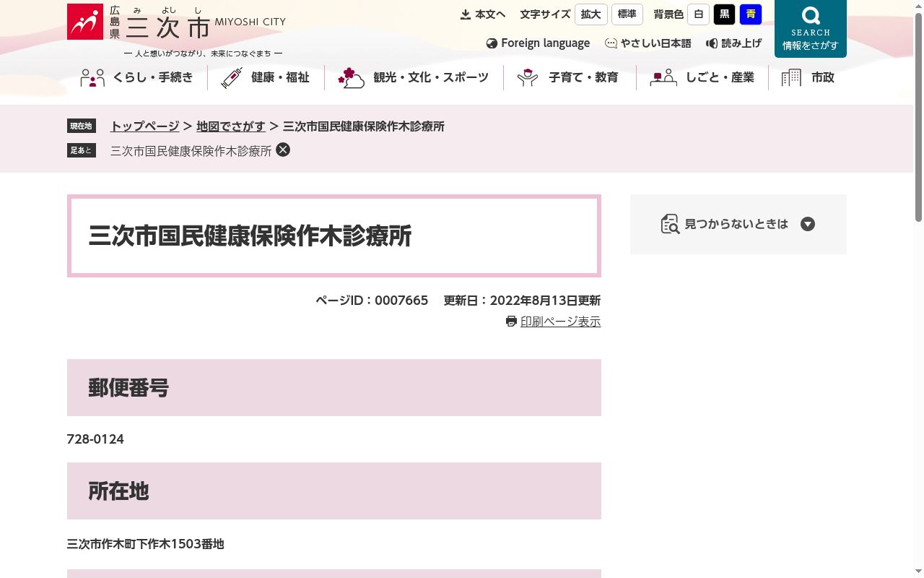This screenshot has height=578, width=924.
Task: Click the download arrow icon beside 本文へ
Action: pyautogui.click(x=466, y=14)
